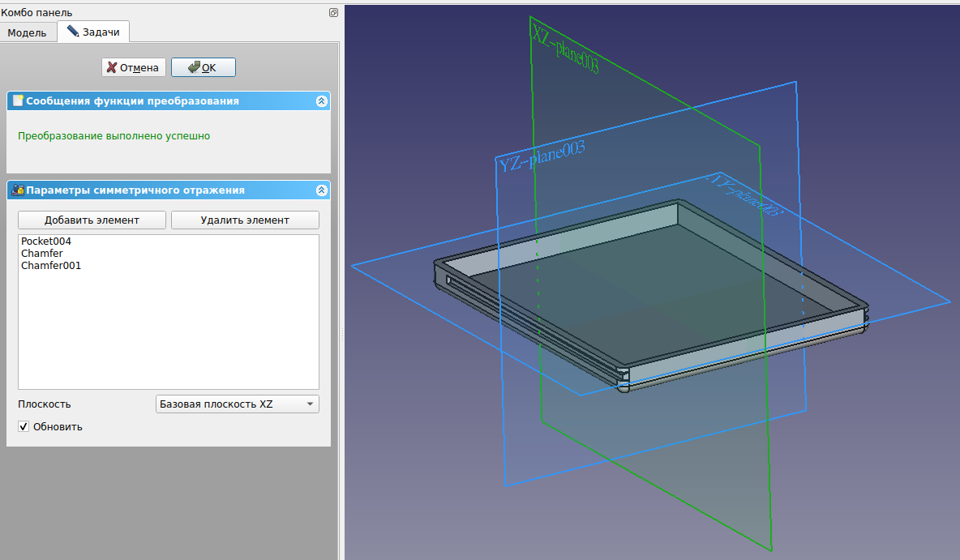Click Удалить элемент button

pos(245,220)
